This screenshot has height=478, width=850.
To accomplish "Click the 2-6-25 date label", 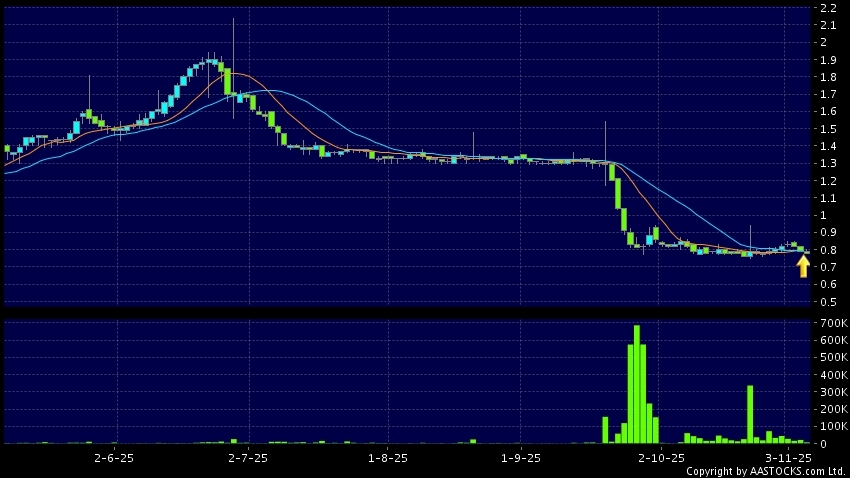I will tap(114, 457).
